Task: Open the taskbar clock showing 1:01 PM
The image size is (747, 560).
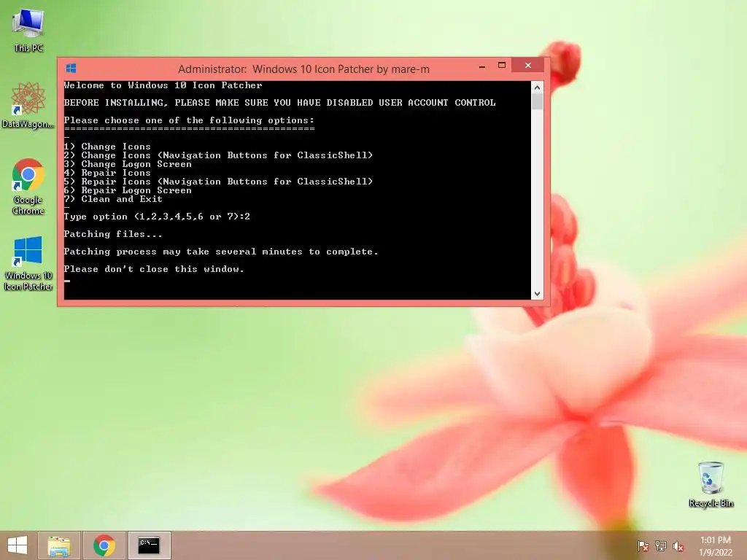Action: [715, 545]
